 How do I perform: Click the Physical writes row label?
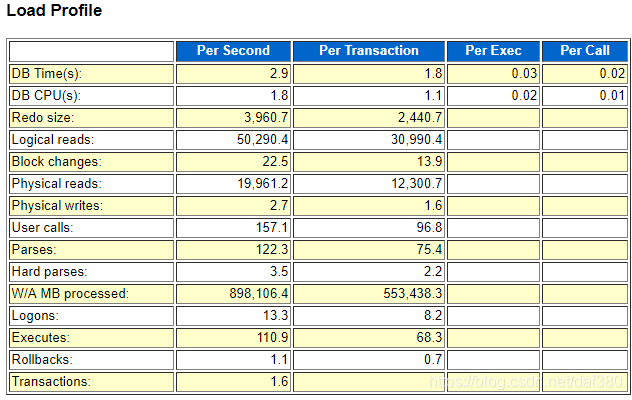57,206
